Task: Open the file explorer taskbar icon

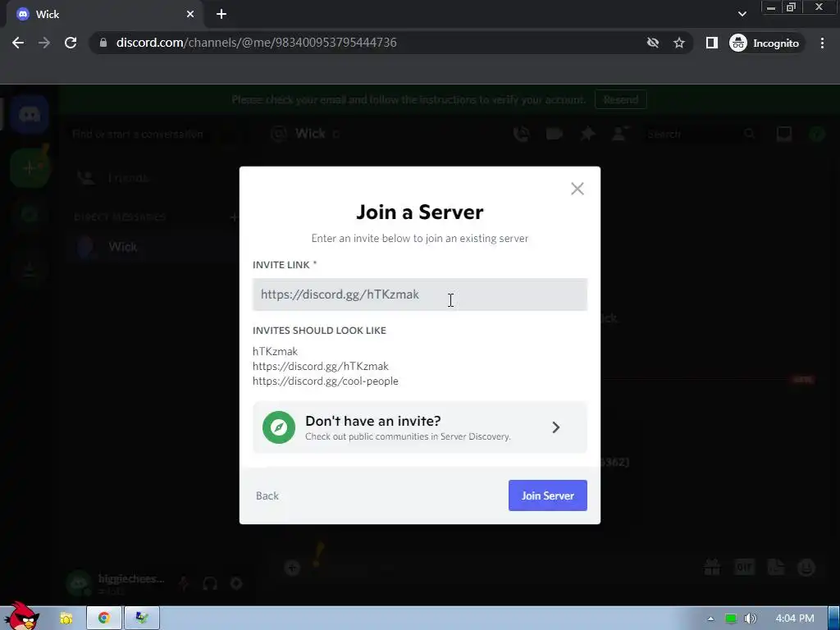Action: coord(66,619)
